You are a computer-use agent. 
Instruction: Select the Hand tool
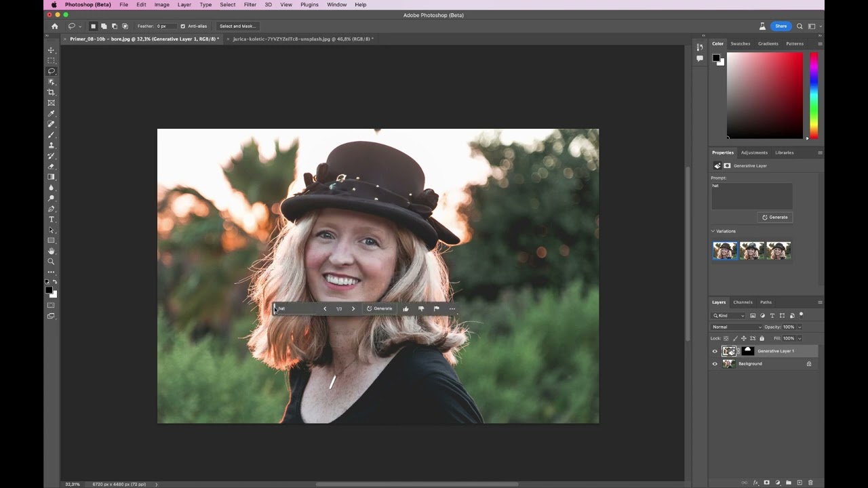point(51,251)
